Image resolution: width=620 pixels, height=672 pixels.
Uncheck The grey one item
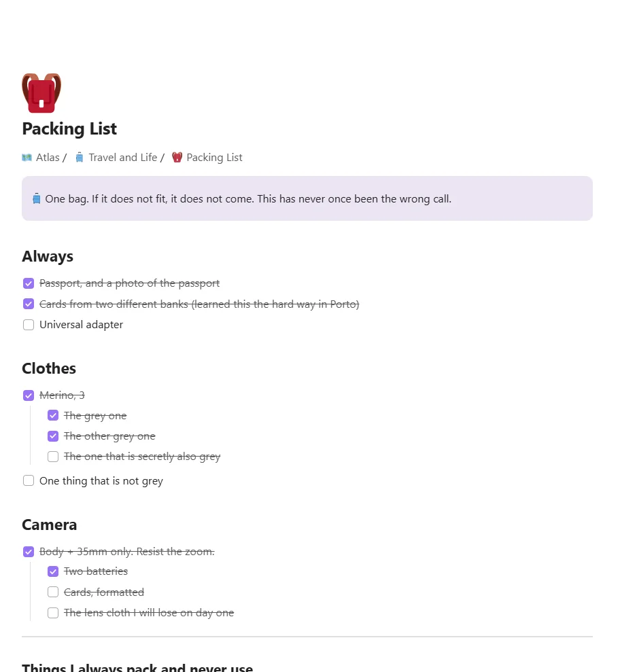click(x=53, y=415)
